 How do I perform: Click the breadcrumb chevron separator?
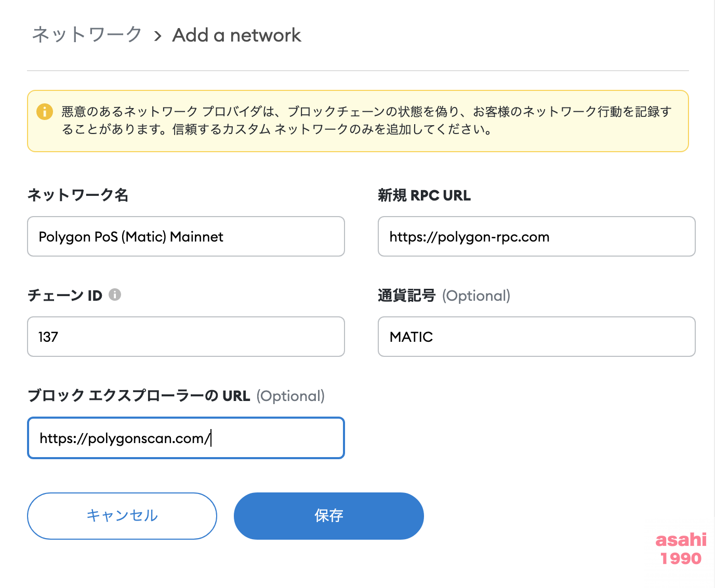tap(157, 36)
